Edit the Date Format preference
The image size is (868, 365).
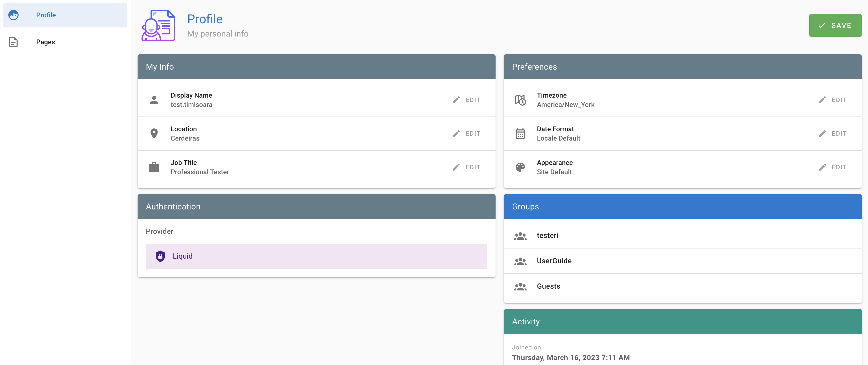pyautogui.click(x=833, y=134)
